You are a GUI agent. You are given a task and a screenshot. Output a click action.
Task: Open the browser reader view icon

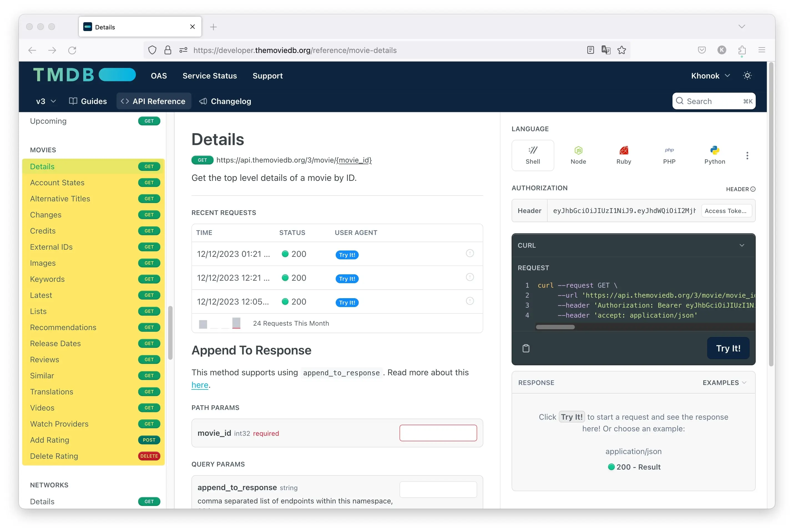click(590, 50)
